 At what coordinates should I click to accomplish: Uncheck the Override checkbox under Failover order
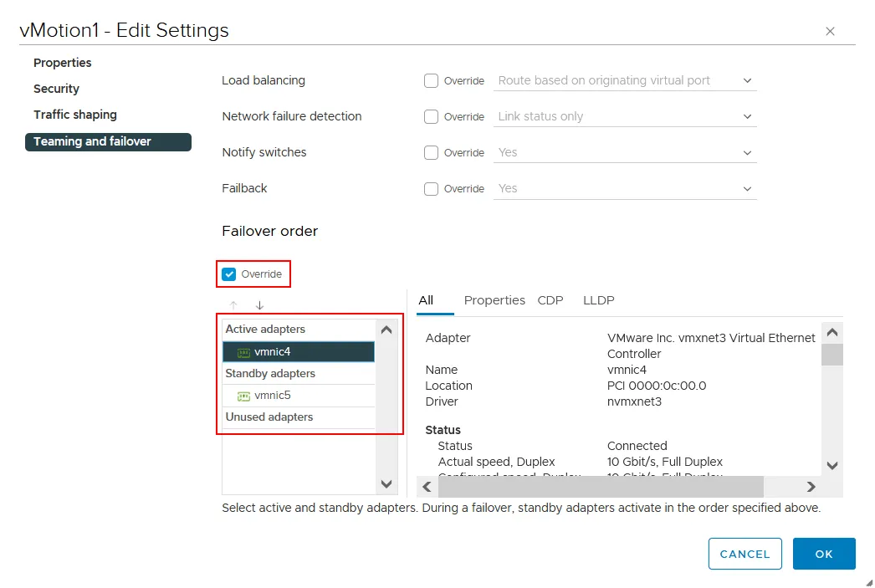(x=228, y=274)
